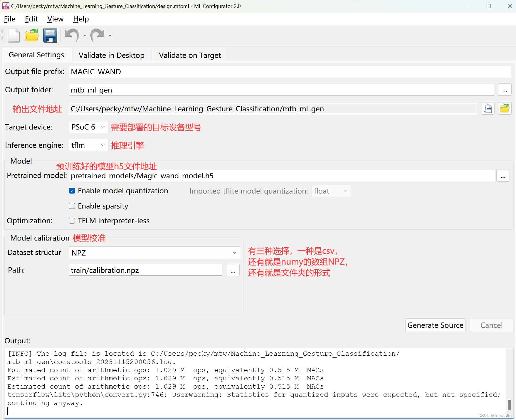Screen dimensions: 516x420
Task: Disable model quantization
Action: point(72,191)
